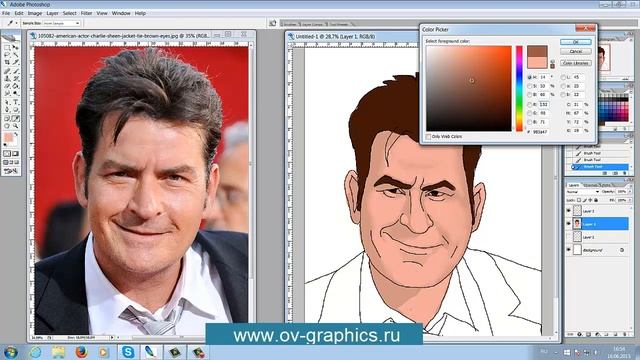Open the tool preset picker arrow
640x360 pixels.
point(16,23)
